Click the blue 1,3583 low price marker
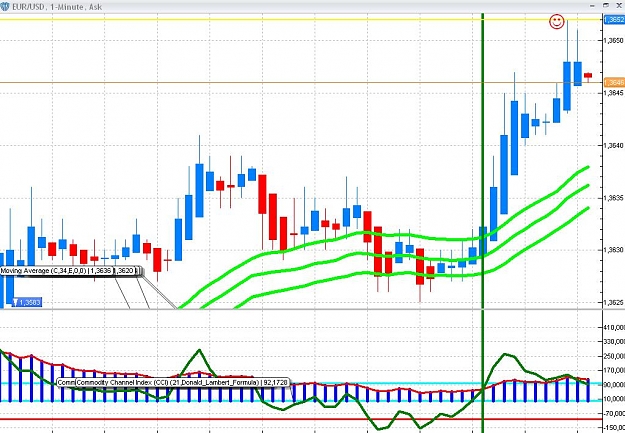 [x=27, y=302]
